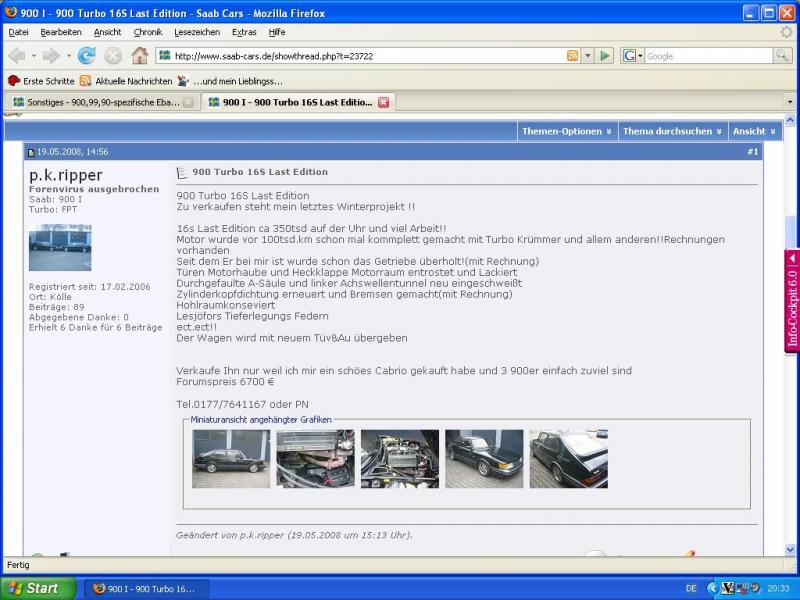Expand hidden system tray icons
This screenshot has height=600, width=800.
tap(712, 589)
